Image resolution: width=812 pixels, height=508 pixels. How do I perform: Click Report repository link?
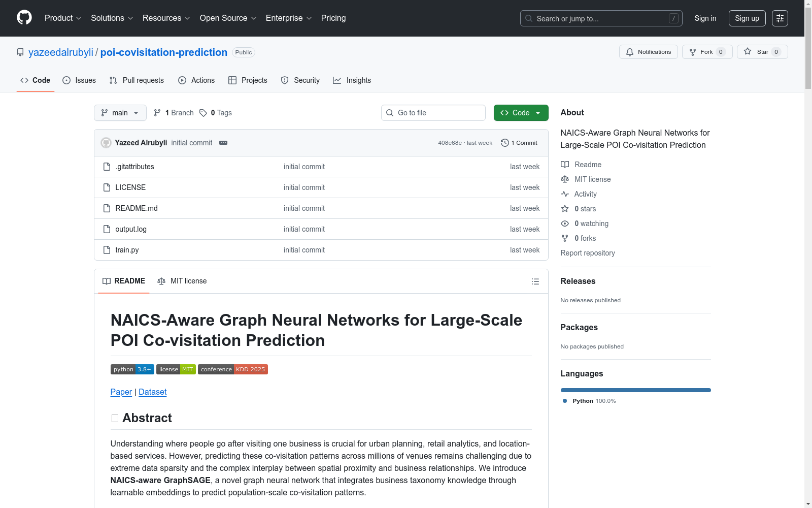[588, 253]
